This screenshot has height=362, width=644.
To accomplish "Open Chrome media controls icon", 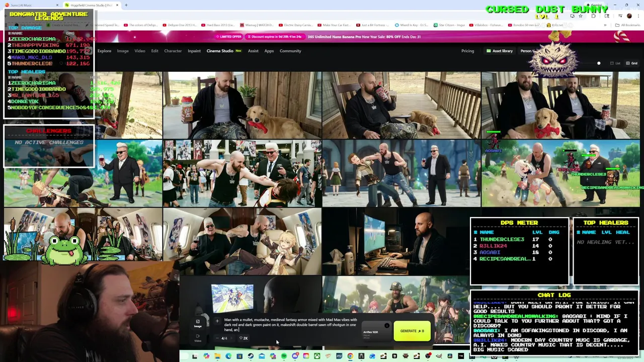I will click(620, 16).
